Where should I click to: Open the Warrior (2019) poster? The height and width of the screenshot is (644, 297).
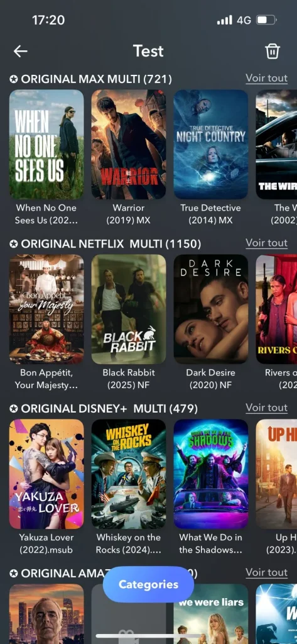tap(129, 145)
